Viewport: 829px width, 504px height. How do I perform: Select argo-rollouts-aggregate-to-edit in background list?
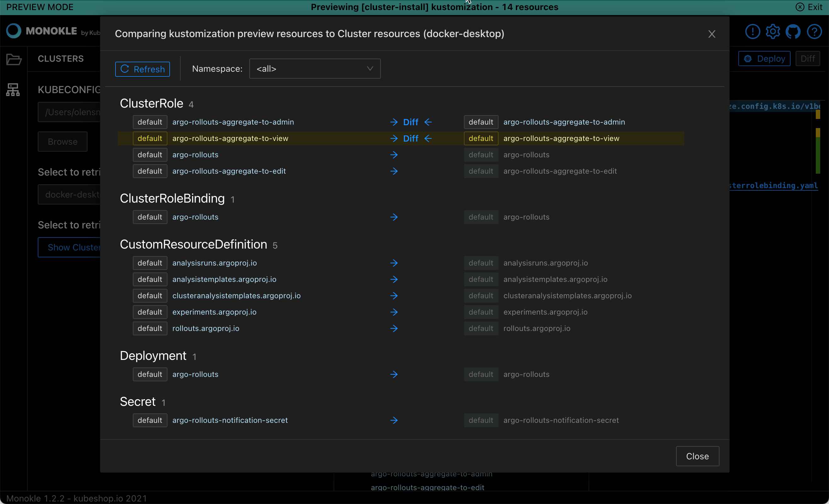(427, 488)
